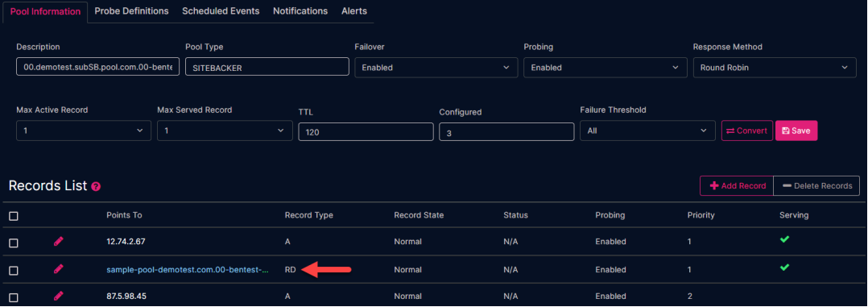
Task: Save the pool settings
Action: [796, 131]
